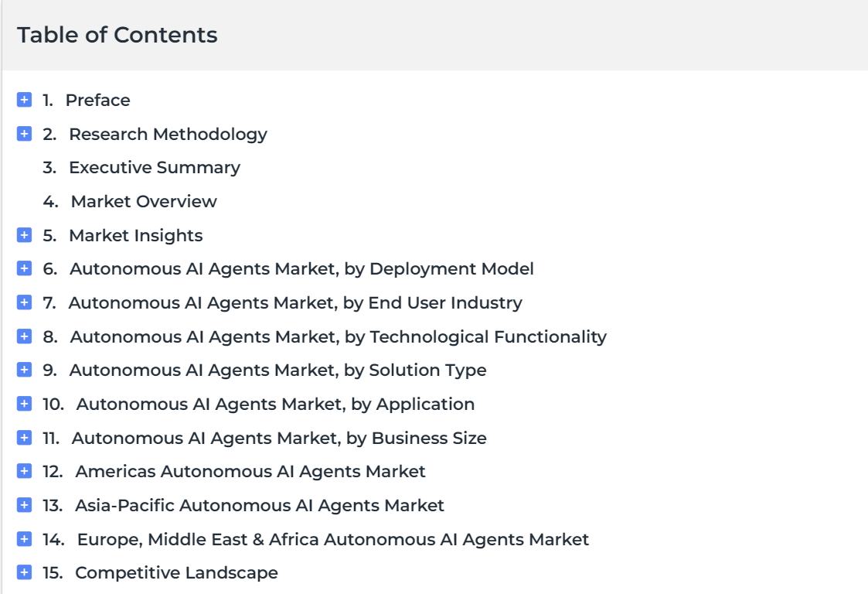Click the Table of Contents header
Image resolution: width=868 pixels, height=594 pixels.
(117, 35)
